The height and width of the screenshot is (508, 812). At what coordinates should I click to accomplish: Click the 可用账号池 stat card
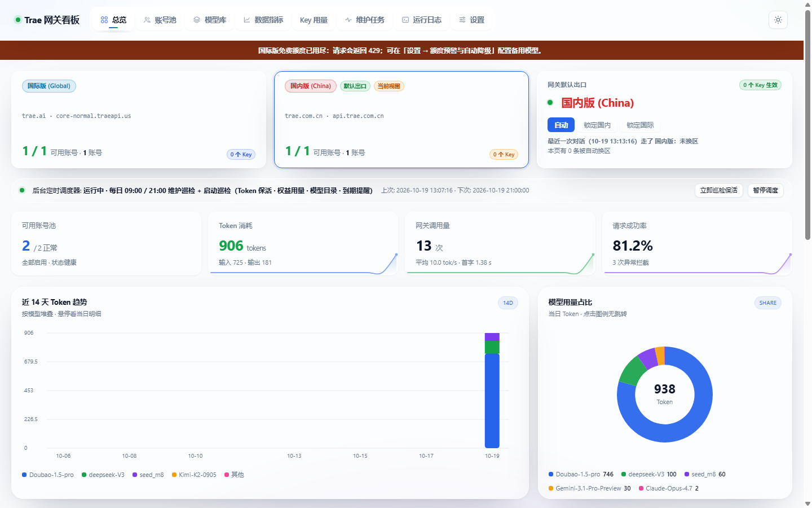click(107, 244)
